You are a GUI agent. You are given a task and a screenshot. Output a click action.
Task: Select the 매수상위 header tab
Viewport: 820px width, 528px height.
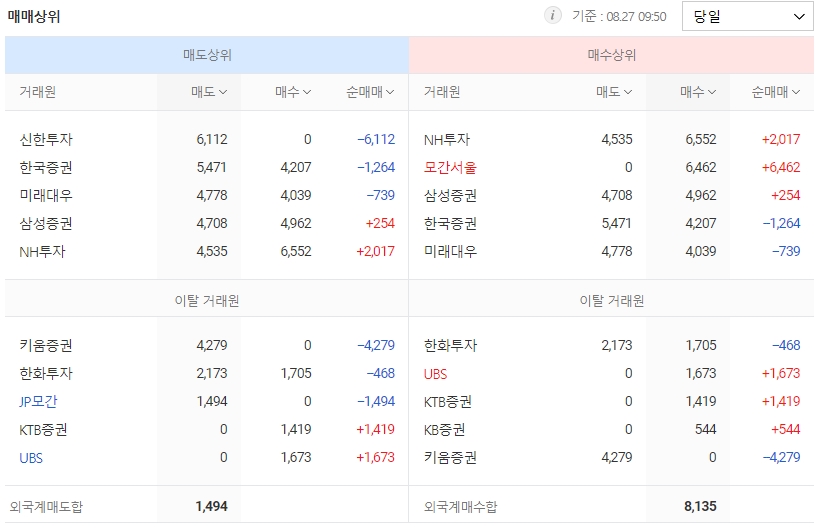pos(611,55)
